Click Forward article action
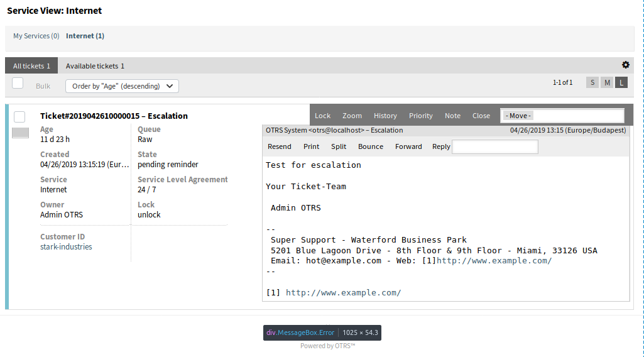This screenshot has width=644, height=357. pos(408,146)
